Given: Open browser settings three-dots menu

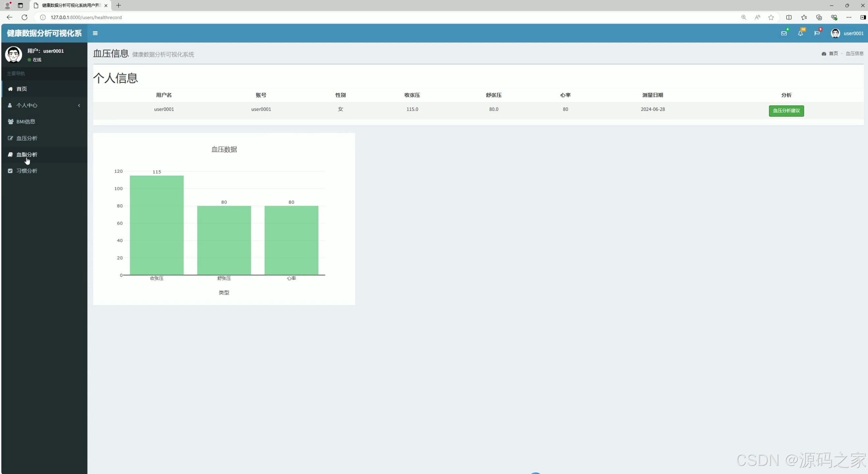Looking at the screenshot, I should pos(849,17).
